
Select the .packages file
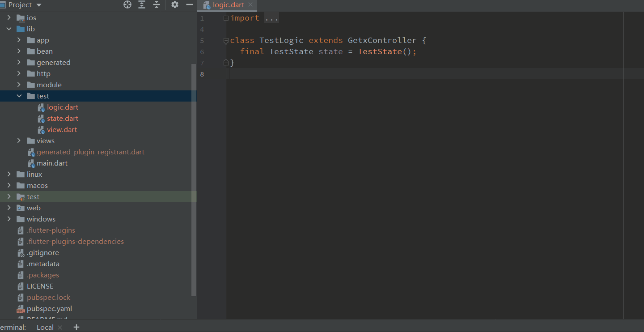[x=43, y=275]
